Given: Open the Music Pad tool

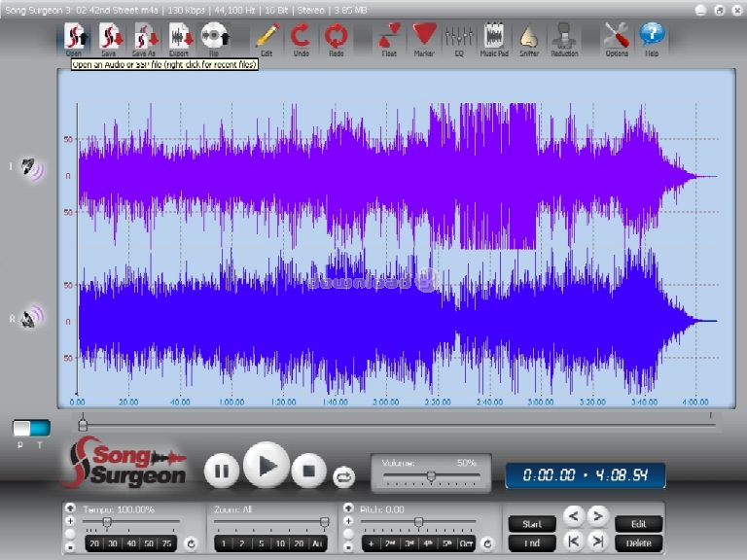Looking at the screenshot, I should (x=494, y=37).
